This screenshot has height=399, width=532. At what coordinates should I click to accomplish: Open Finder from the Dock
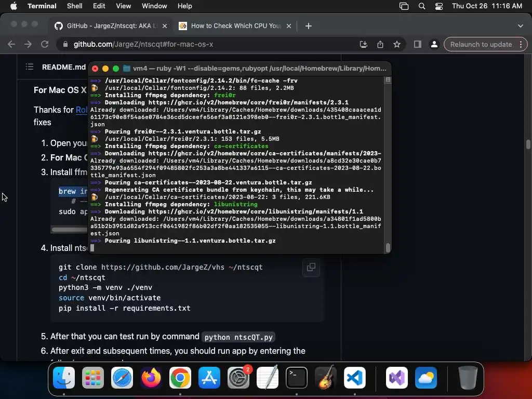point(64,378)
